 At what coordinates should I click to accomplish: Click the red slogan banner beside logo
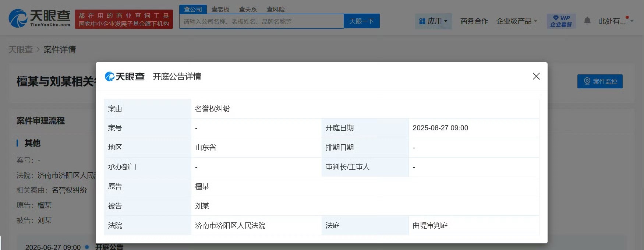click(x=124, y=20)
